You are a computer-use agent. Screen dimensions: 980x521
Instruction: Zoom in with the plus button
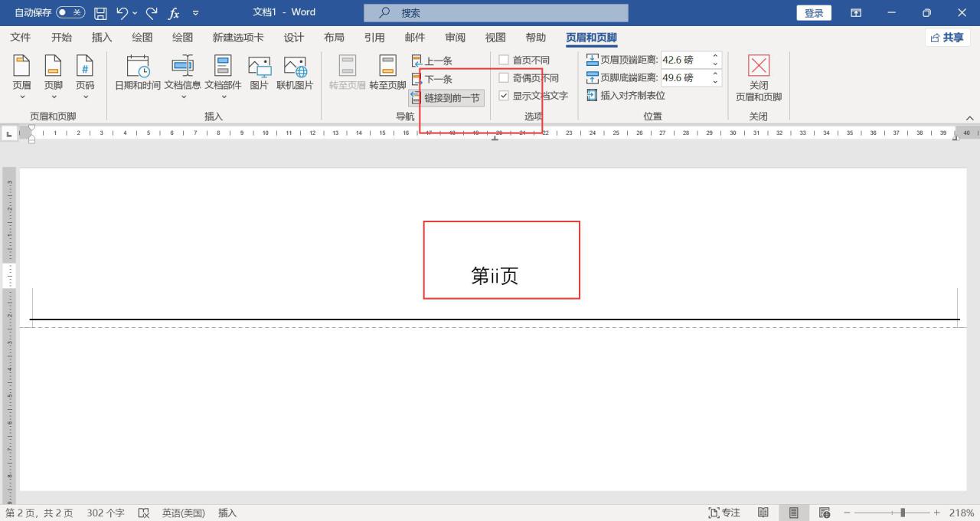[936, 513]
